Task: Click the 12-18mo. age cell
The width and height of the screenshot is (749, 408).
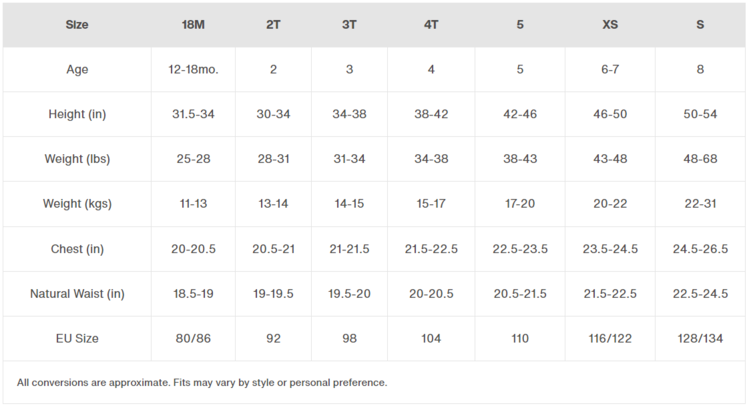Action: 193,69
